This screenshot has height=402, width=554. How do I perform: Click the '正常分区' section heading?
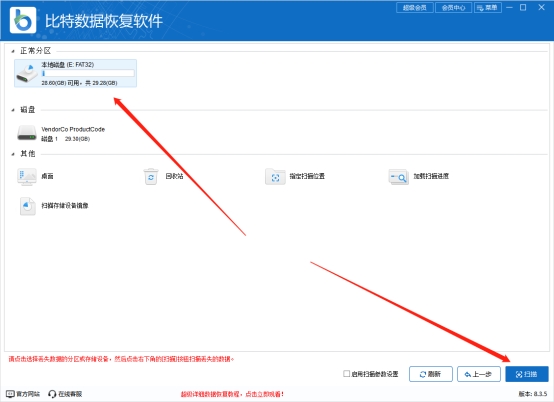(x=35, y=51)
